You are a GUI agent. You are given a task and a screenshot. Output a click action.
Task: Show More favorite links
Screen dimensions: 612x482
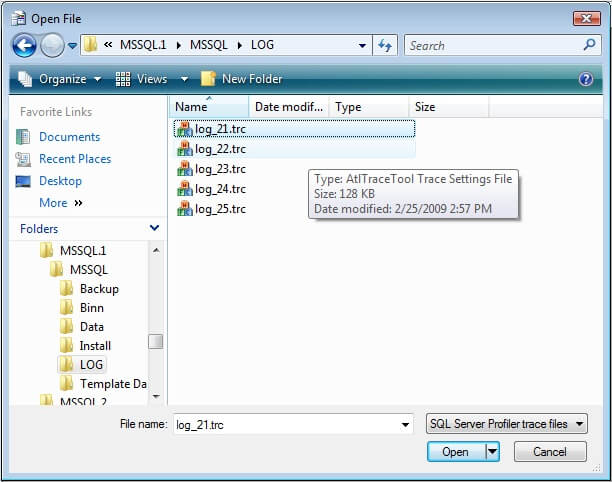tap(60, 203)
